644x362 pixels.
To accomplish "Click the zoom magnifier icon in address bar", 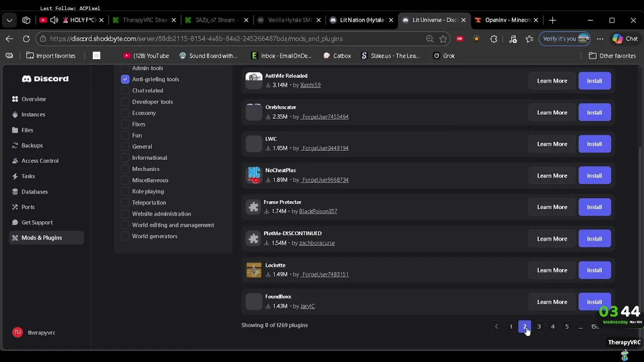I will pos(430,39).
